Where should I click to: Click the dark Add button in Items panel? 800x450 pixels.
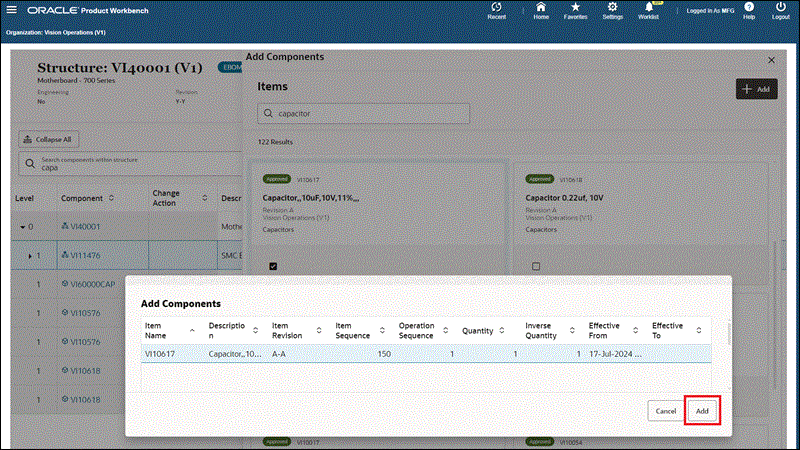click(757, 89)
